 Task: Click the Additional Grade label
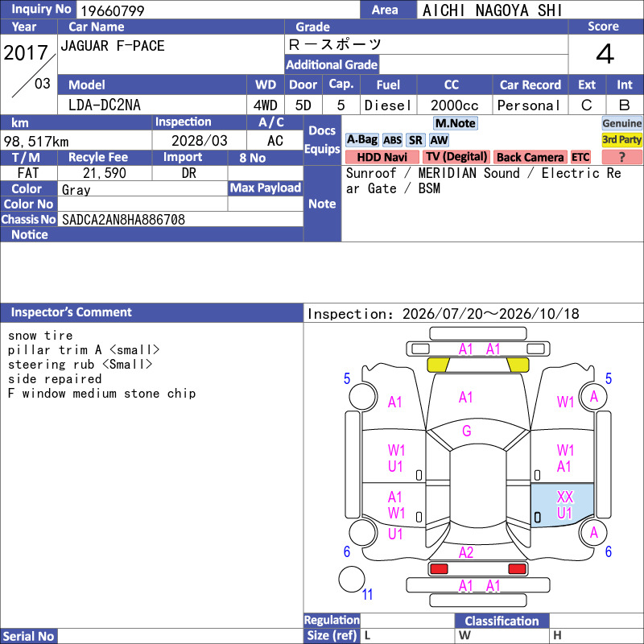(332, 65)
